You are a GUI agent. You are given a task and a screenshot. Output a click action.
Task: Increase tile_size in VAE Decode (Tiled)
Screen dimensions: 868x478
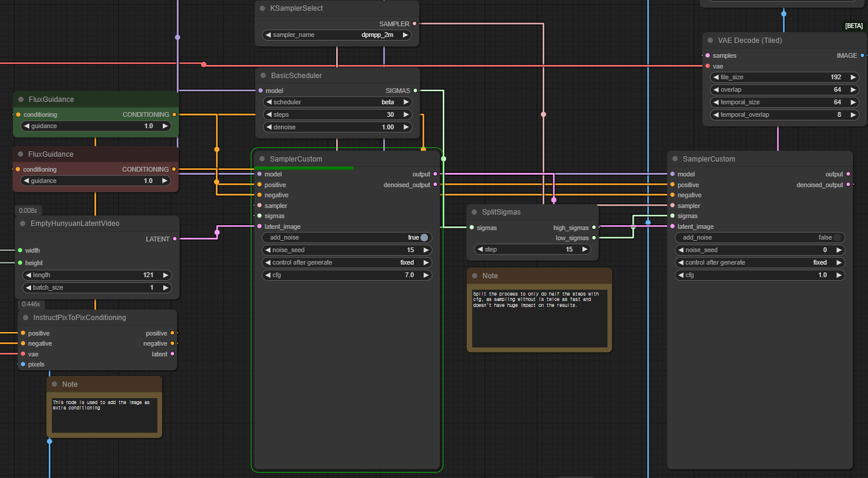(853, 77)
